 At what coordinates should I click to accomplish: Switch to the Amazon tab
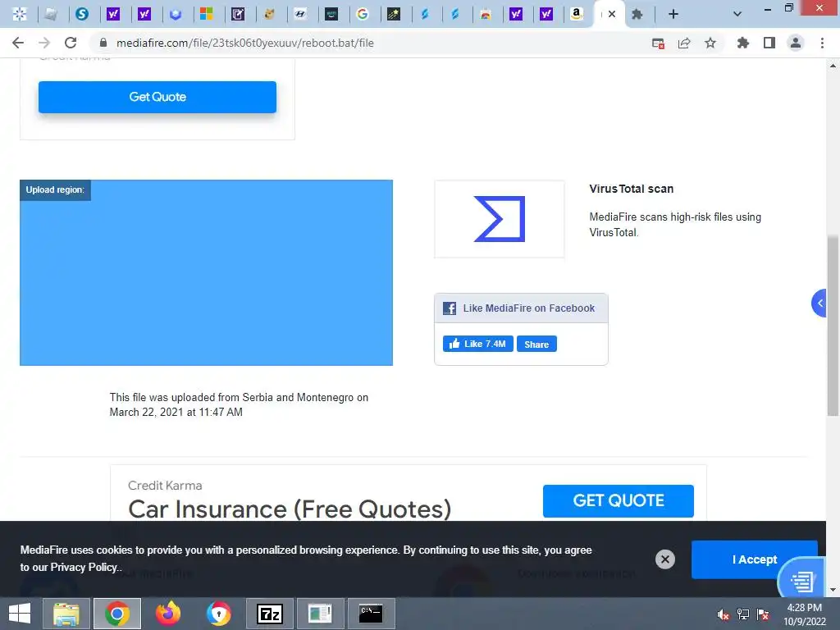(x=577, y=14)
